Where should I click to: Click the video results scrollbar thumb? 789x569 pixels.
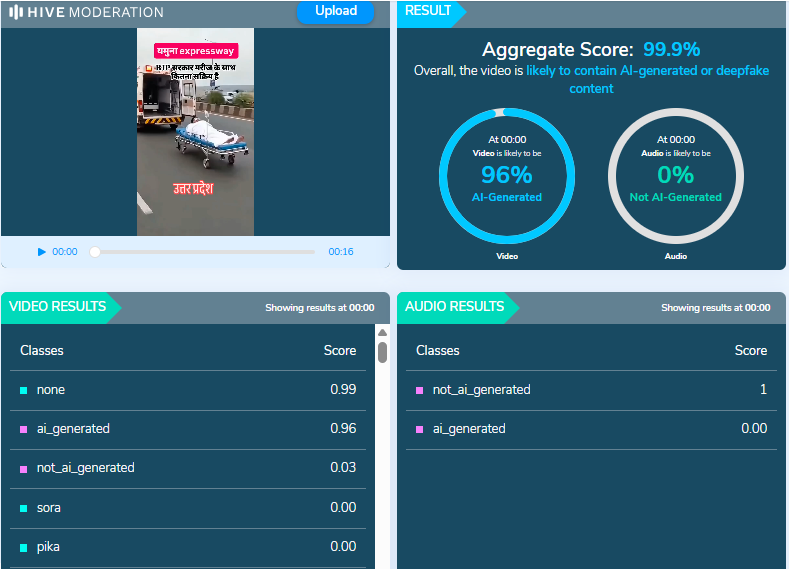pyautogui.click(x=382, y=352)
